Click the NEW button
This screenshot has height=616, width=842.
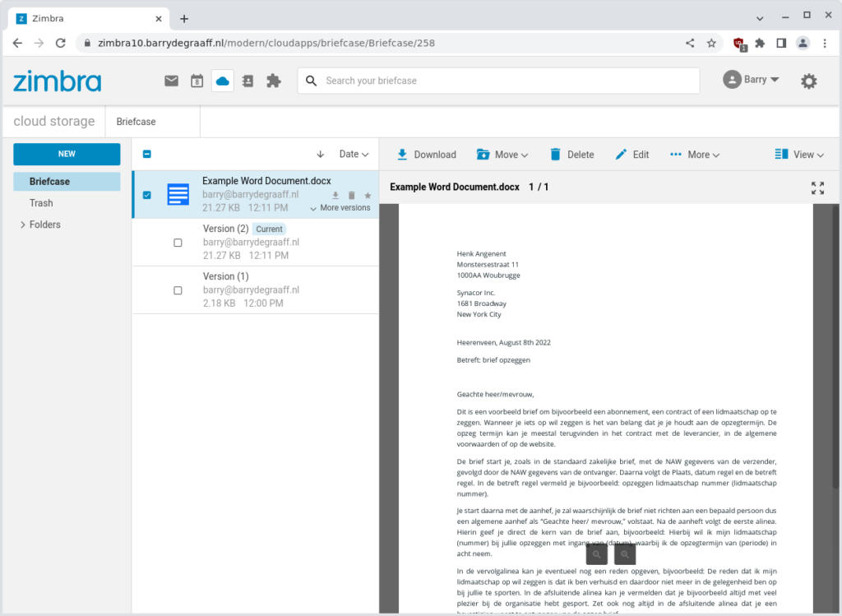[66, 154]
